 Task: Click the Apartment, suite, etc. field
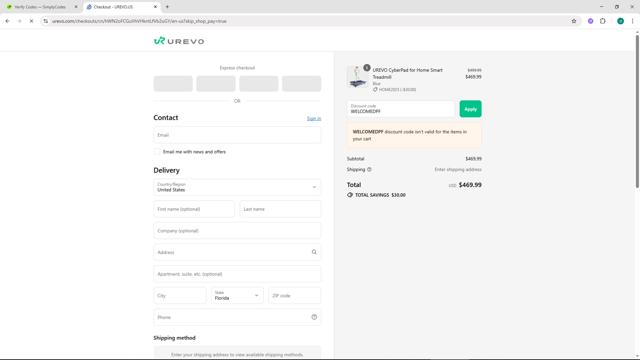click(x=237, y=274)
